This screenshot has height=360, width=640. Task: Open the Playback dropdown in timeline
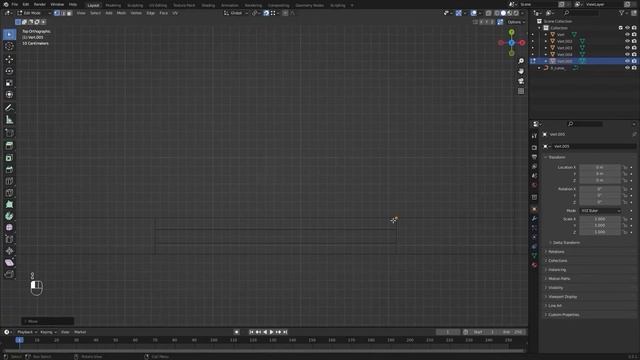point(27,332)
